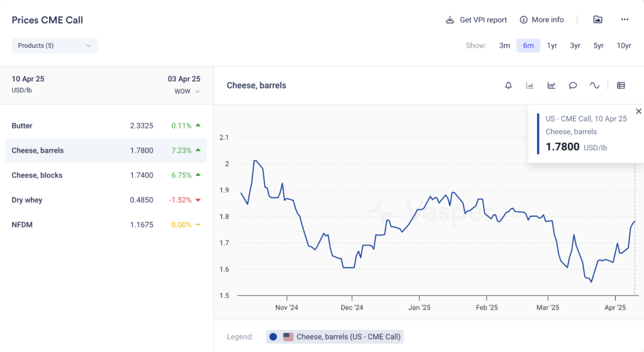Select the 1yr time range
Image resolution: width=644 pixels, height=352 pixels.
click(552, 45)
